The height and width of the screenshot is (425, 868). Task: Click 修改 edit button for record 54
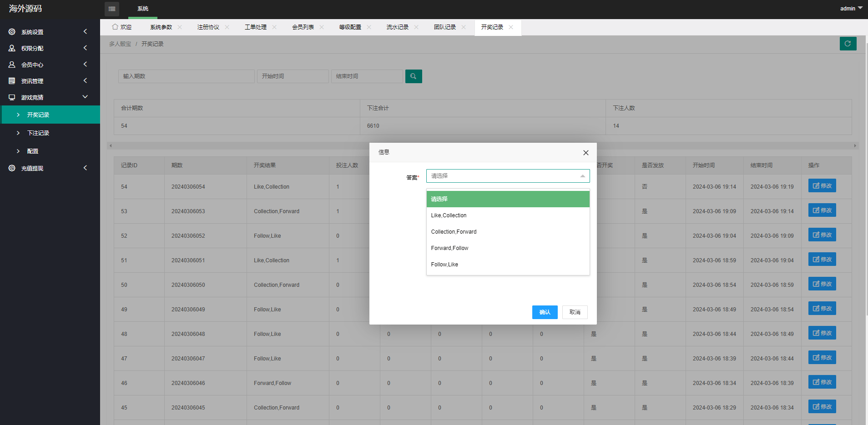point(822,186)
